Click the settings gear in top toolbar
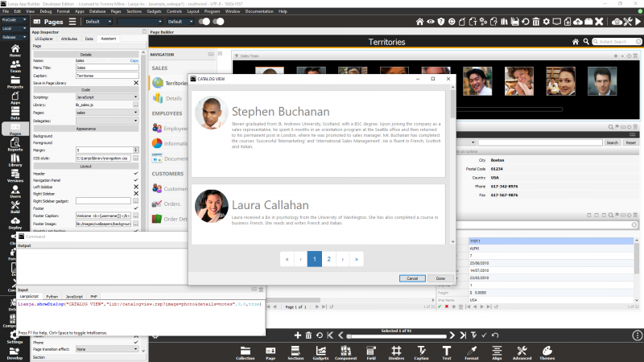 (547, 22)
